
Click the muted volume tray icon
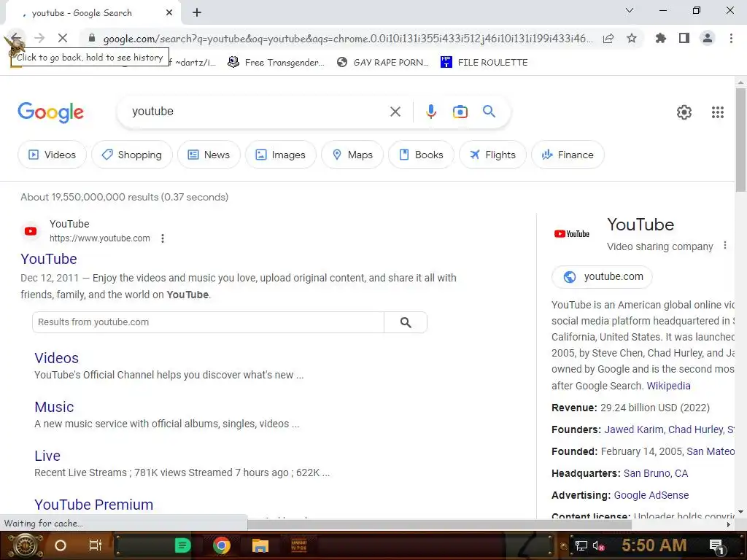[598, 545]
